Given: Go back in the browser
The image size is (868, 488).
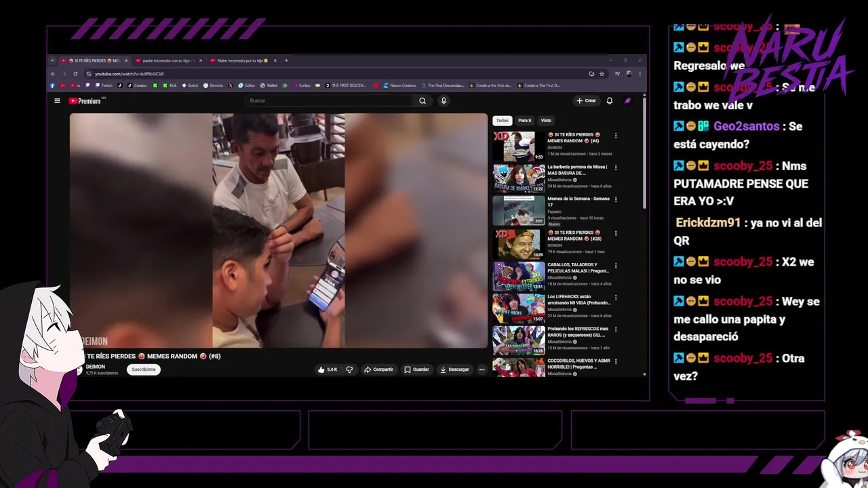Looking at the screenshot, I should 53,74.
